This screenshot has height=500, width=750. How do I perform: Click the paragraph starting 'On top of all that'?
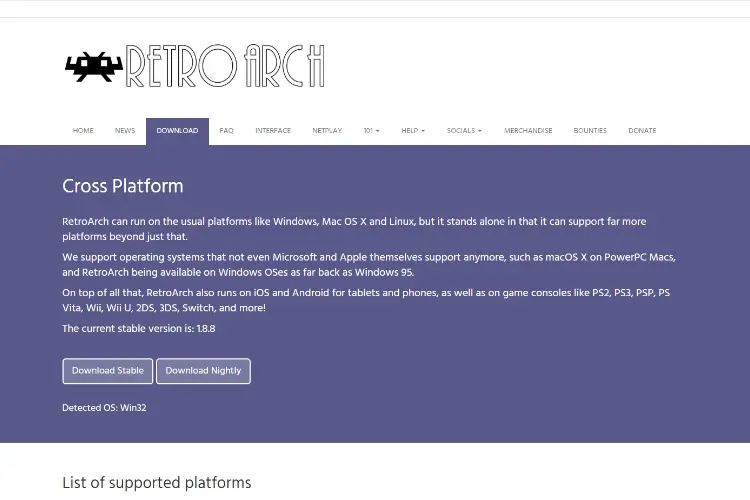(x=366, y=300)
